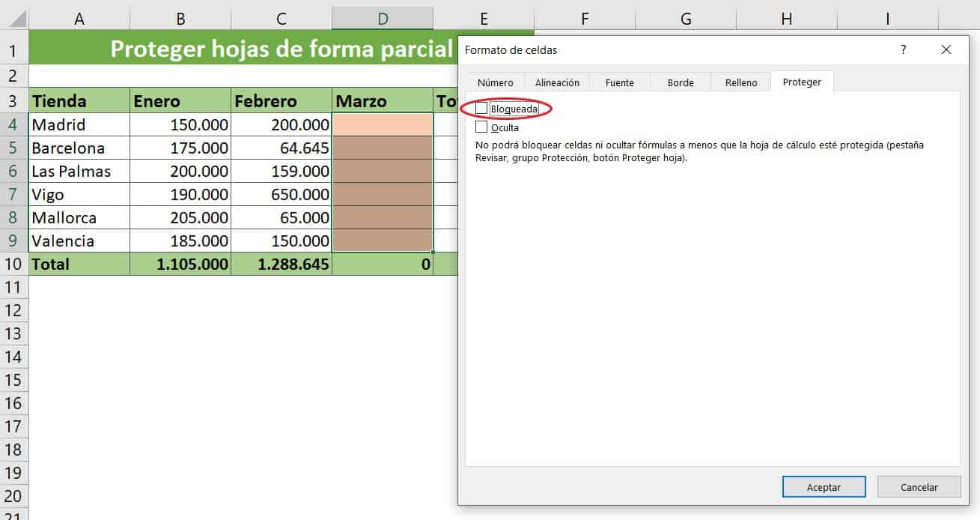
Task: Select Madrid's Enero value 150.000
Action: [x=180, y=124]
